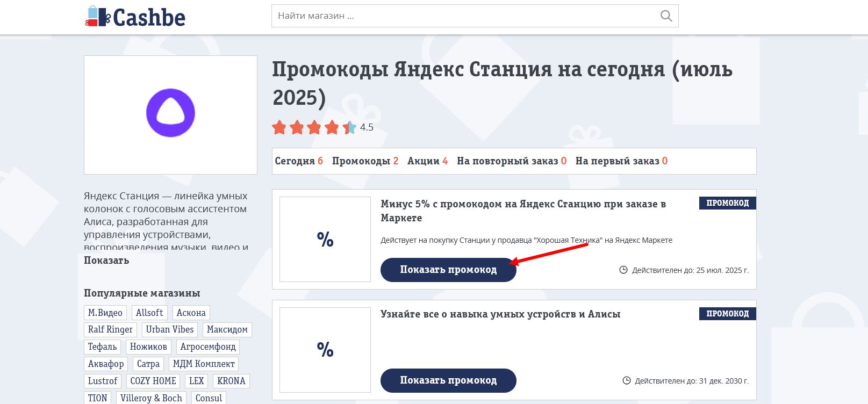The width and height of the screenshot is (868, 404).
Task: Click the ПРОМОКОД badge on the second offer
Action: tap(728, 314)
